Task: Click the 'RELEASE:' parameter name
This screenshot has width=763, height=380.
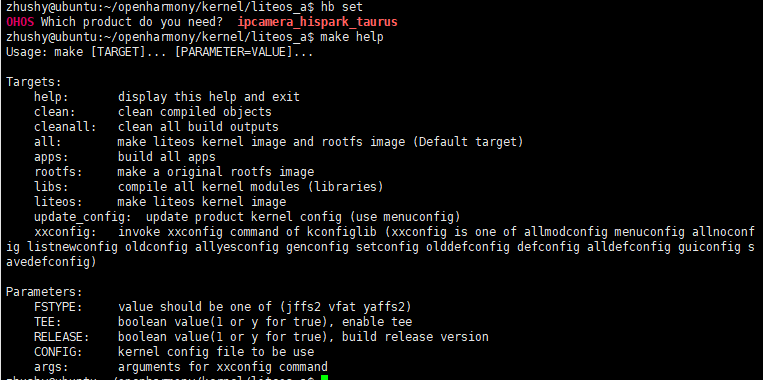Action: (x=62, y=337)
